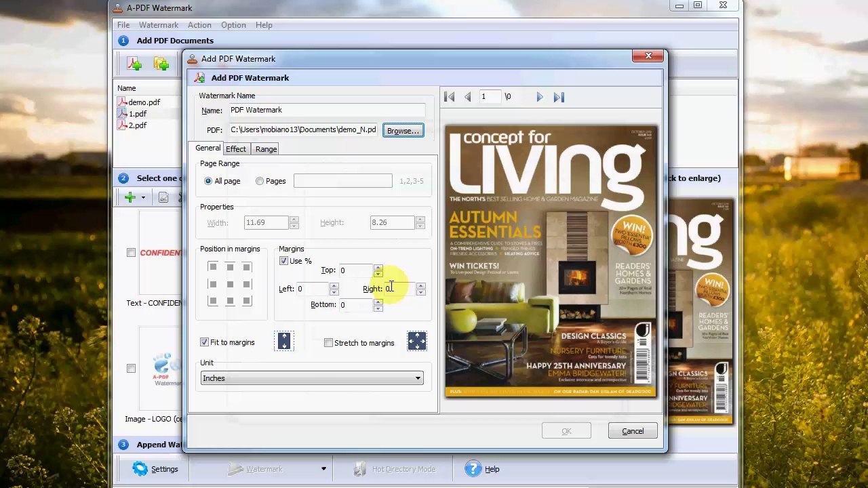Go to previous page of preview
This screenshot has width=868, height=488.
pyautogui.click(x=467, y=97)
